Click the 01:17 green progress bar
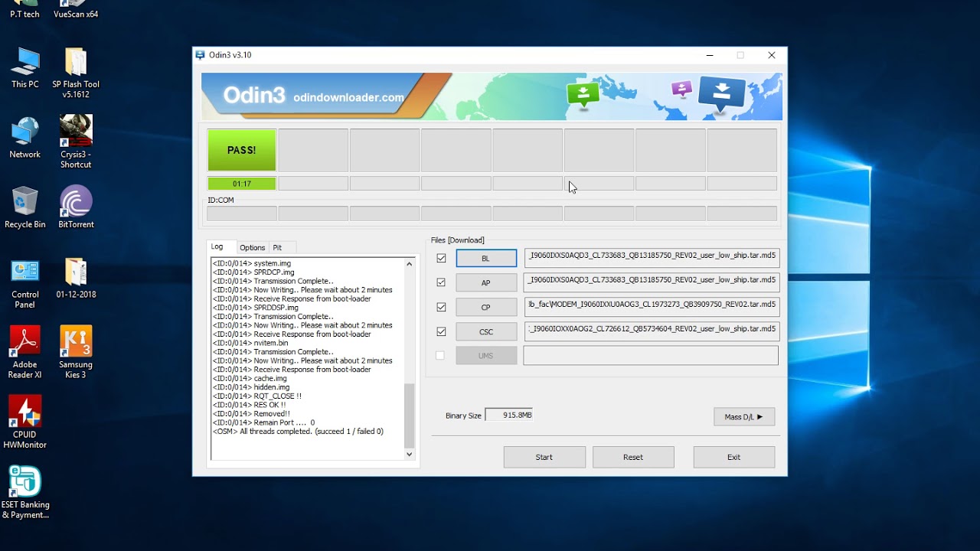Viewport: 980px width, 551px height. tap(242, 184)
